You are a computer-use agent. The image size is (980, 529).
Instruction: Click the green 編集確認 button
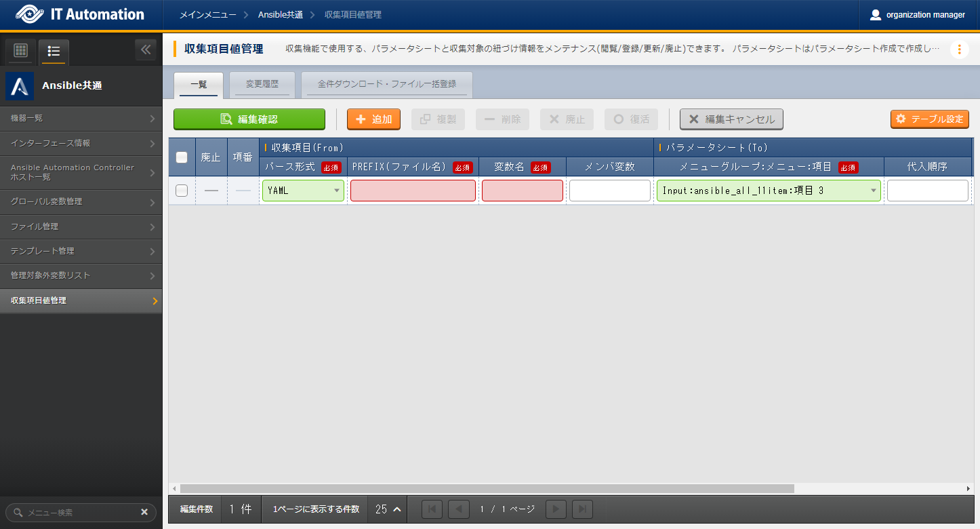point(249,119)
